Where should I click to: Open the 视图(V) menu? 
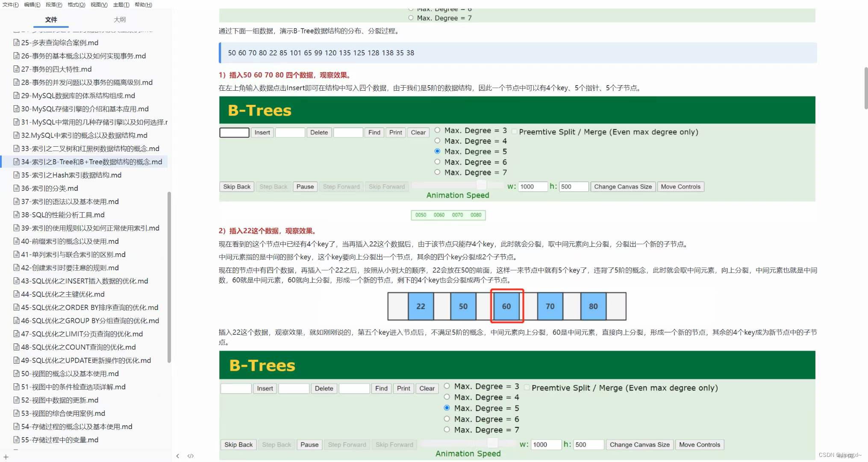tap(99, 5)
